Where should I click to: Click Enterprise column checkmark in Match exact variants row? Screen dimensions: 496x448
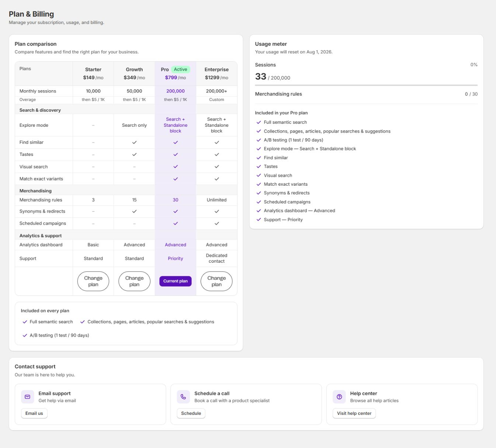(217, 179)
